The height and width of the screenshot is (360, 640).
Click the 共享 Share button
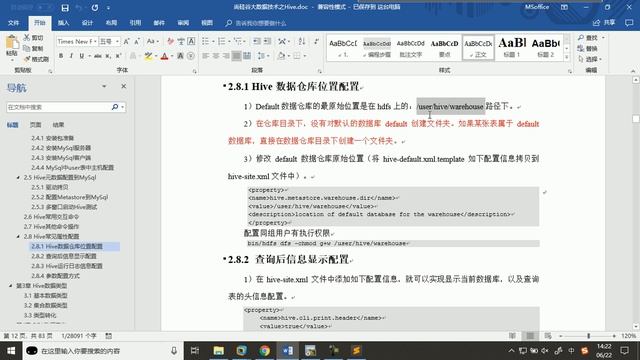pyautogui.click(x=604, y=23)
